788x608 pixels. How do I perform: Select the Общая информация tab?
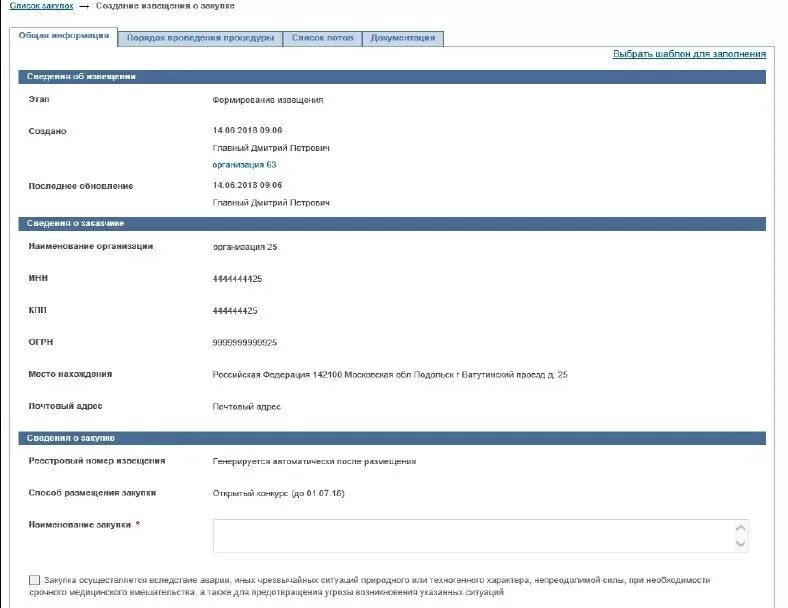tap(63, 36)
